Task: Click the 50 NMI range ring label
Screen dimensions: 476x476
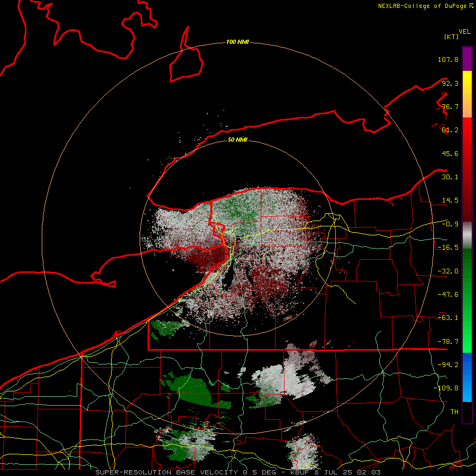Action: (x=237, y=140)
